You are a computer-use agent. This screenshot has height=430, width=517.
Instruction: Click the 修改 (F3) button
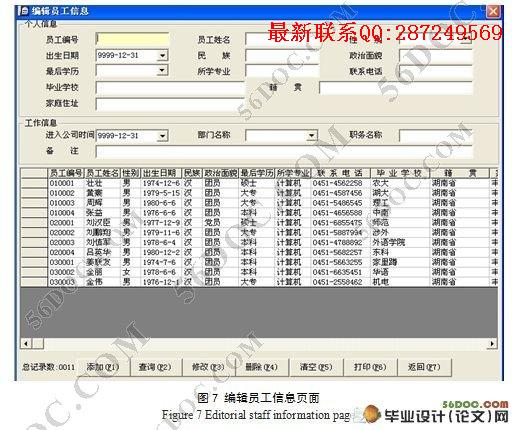click(x=209, y=367)
